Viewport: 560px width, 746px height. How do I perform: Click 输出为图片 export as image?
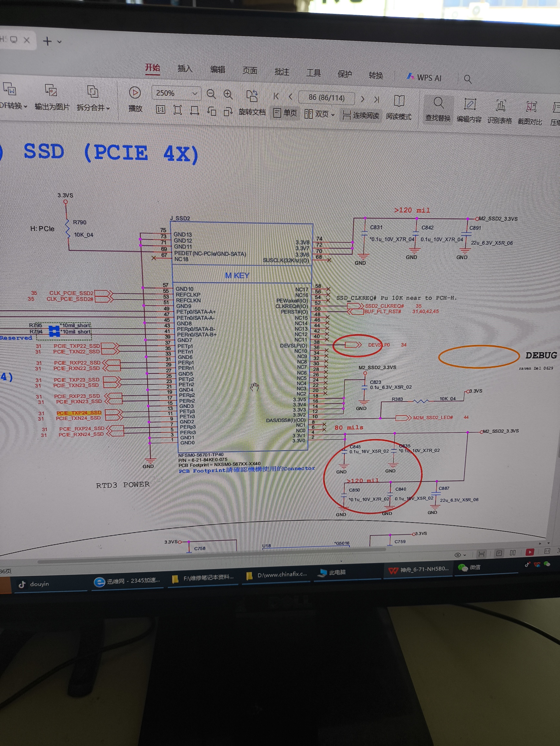tap(52, 98)
